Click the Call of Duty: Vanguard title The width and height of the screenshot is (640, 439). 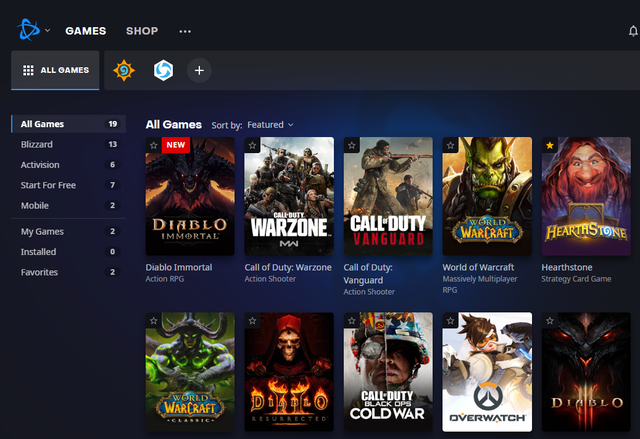(368, 274)
